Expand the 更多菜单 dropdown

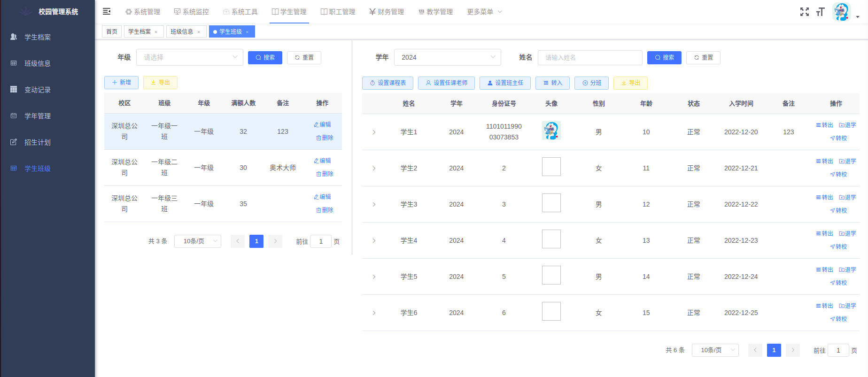click(484, 12)
